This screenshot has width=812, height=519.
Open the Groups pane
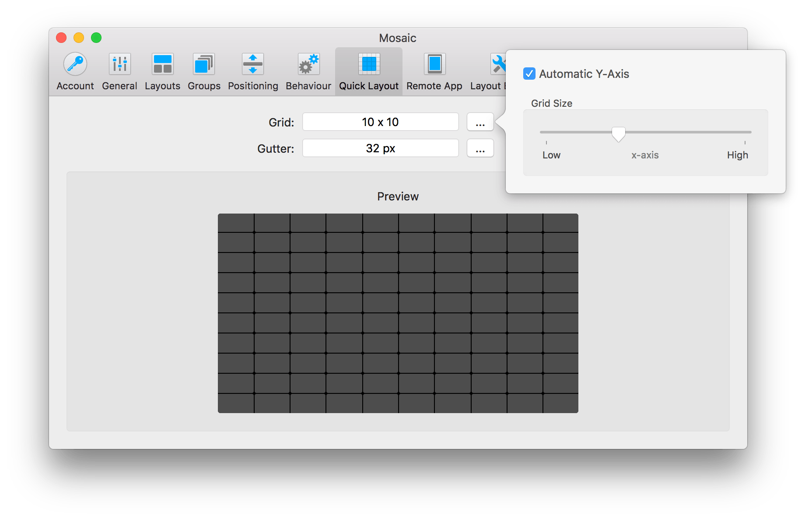pyautogui.click(x=204, y=72)
